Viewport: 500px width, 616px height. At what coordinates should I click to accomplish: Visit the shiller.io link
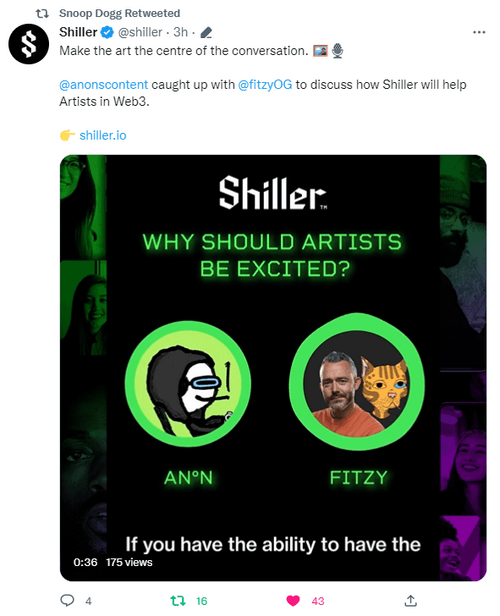(x=103, y=136)
